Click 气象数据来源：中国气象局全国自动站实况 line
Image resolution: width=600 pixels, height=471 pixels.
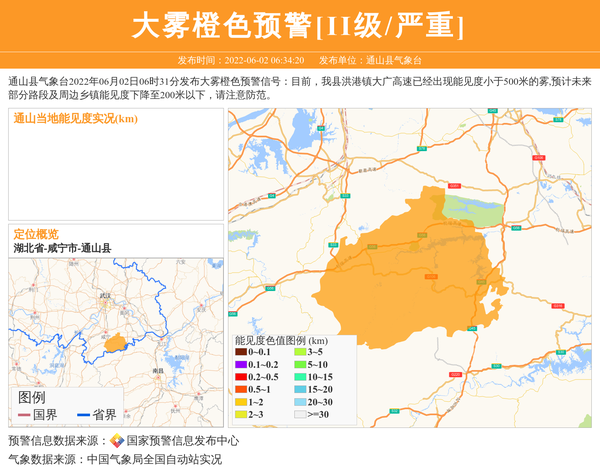[115, 459]
